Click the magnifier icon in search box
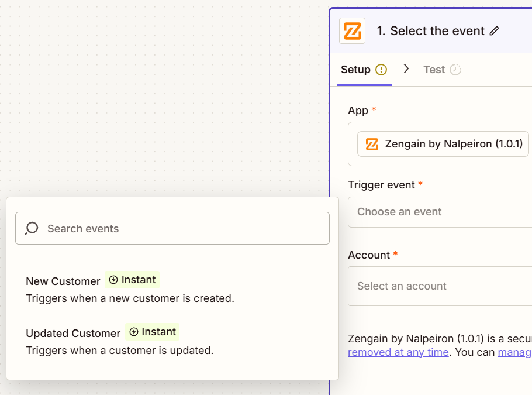Screen dimensions: 532x395 point(32,228)
